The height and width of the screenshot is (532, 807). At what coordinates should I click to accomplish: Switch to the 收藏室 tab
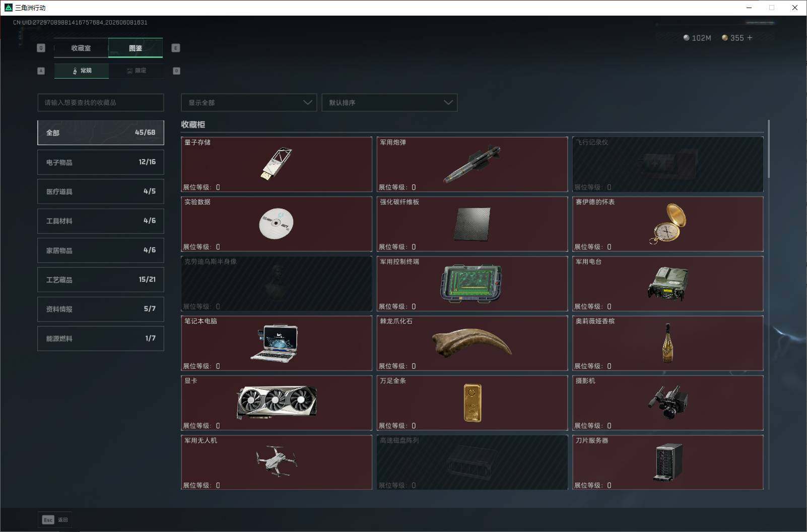point(81,48)
